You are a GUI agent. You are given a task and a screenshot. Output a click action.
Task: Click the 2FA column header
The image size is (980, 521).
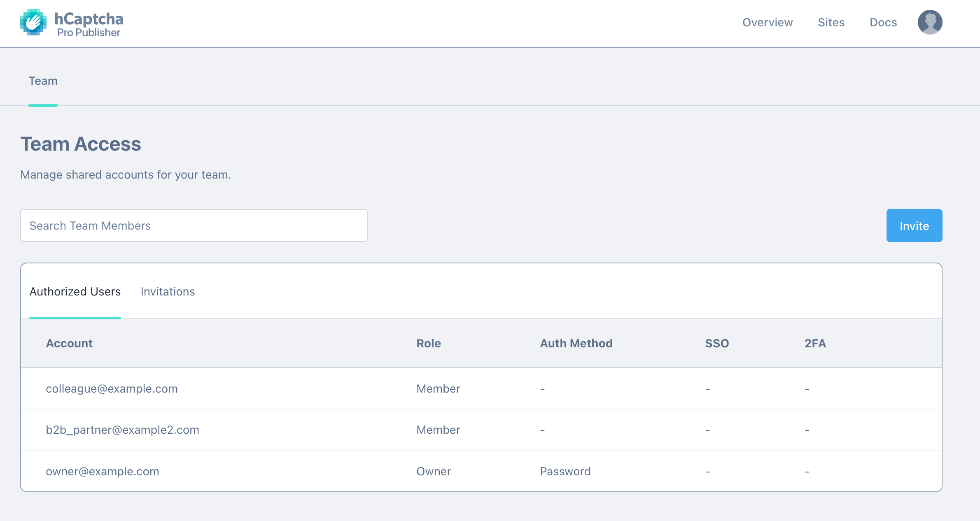pyautogui.click(x=815, y=343)
